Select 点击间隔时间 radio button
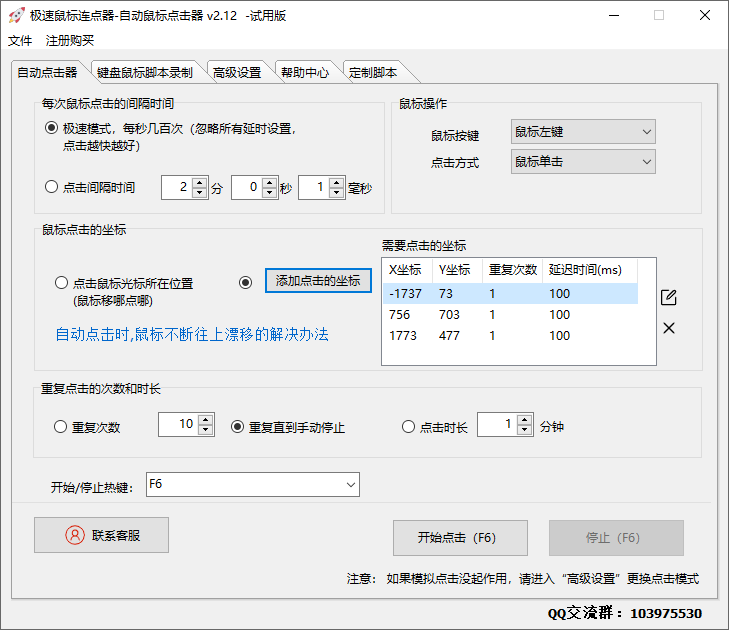The height and width of the screenshot is (630, 729). click(x=52, y=187)
